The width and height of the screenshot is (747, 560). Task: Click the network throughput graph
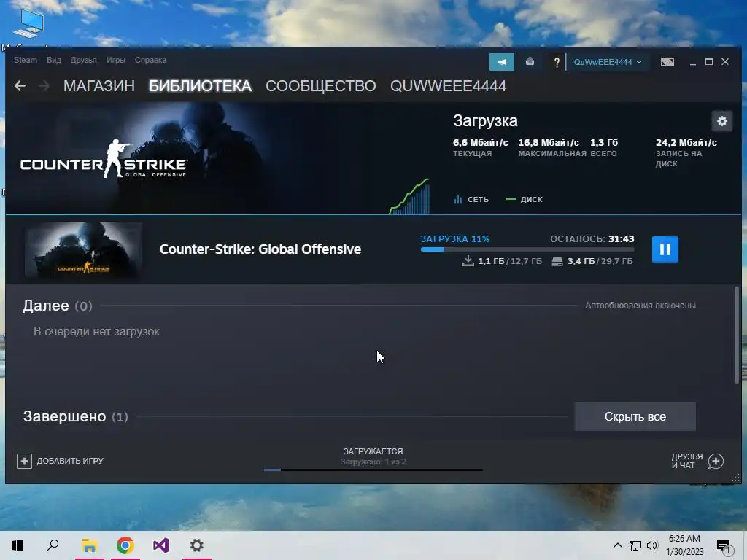(x=409, y=196)
